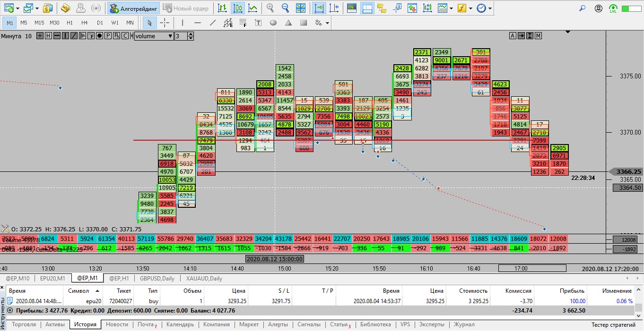Click the H button in cluster panel
The width and height of the screenshot is (644, 331).
click(48, 36)
